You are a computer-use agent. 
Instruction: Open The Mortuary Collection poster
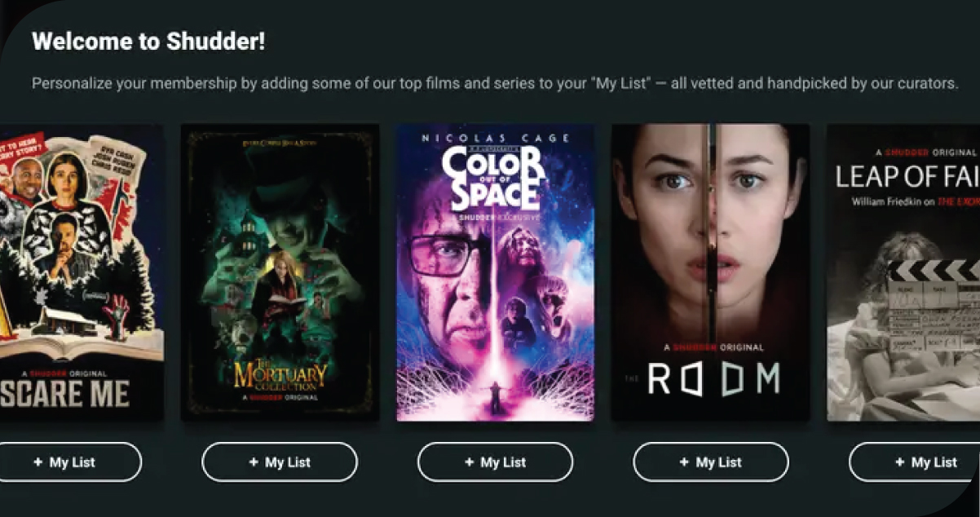[x=280, y=272]
